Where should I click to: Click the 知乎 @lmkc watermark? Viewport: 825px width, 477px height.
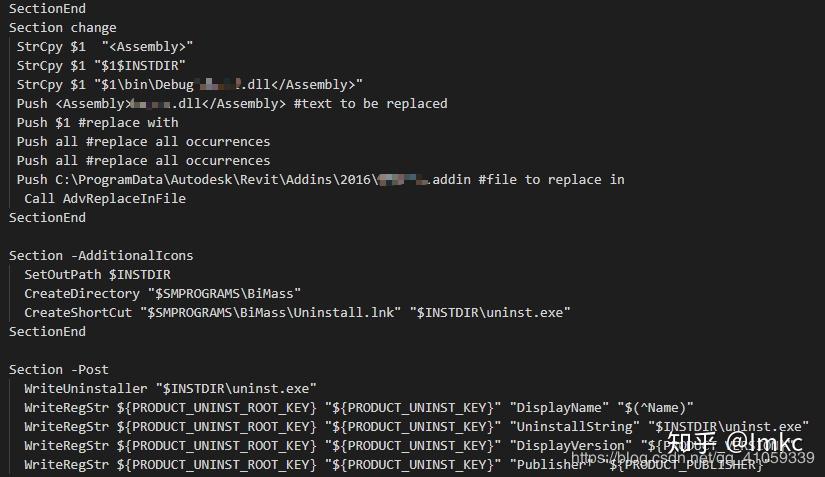tap(740, 441)
